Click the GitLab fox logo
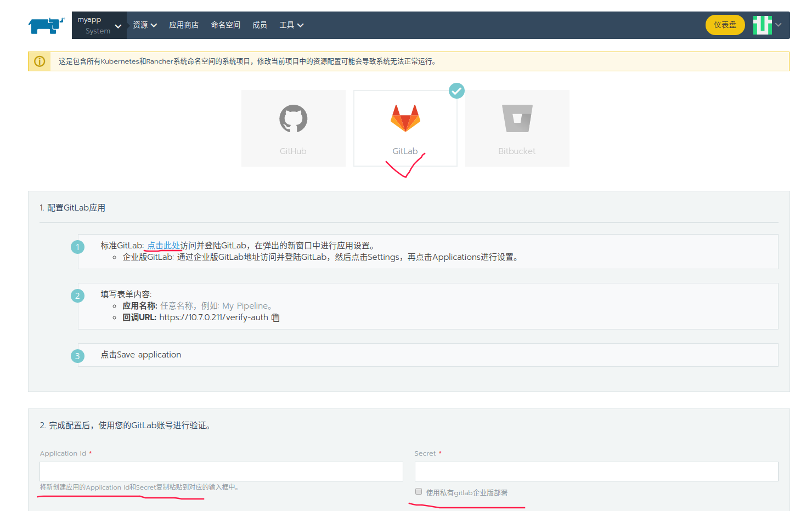The height and width of the screenshot is (511, 812). (405, 118)
